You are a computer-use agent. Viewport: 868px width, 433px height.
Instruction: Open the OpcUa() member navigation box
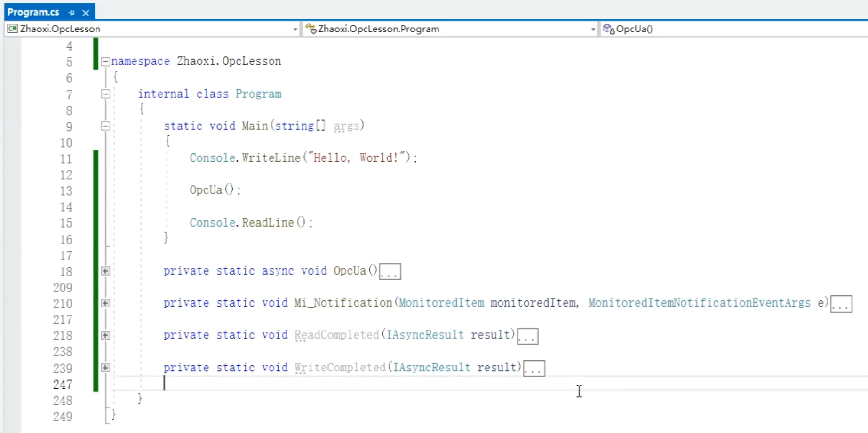point(734,29)
